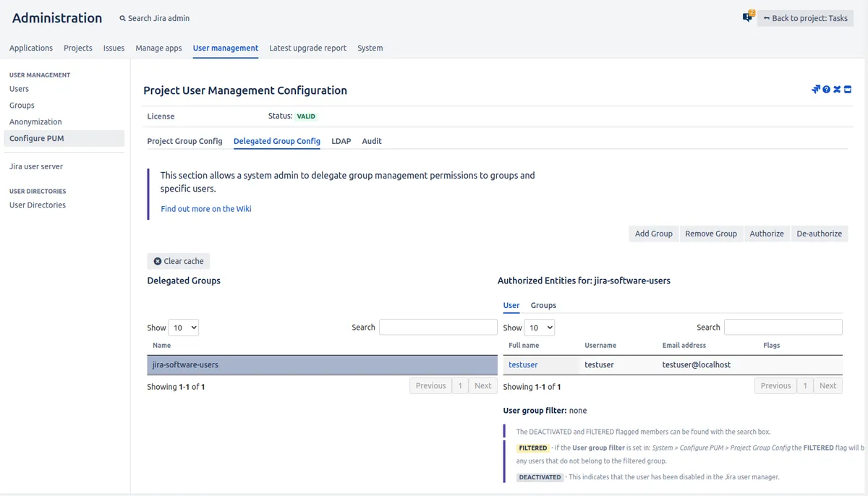
Task: Click Previous in Authorized Entities pagination
Action: (x=776, y=386)
